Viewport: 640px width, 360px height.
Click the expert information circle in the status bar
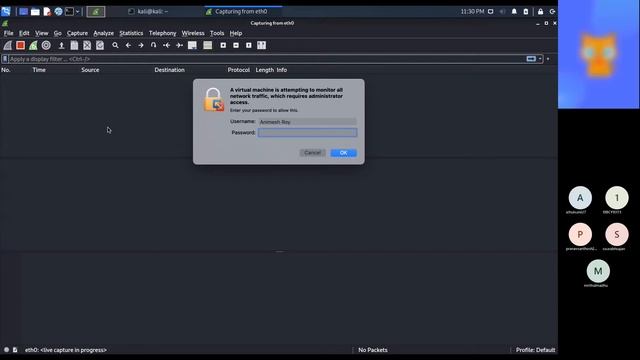7,350
